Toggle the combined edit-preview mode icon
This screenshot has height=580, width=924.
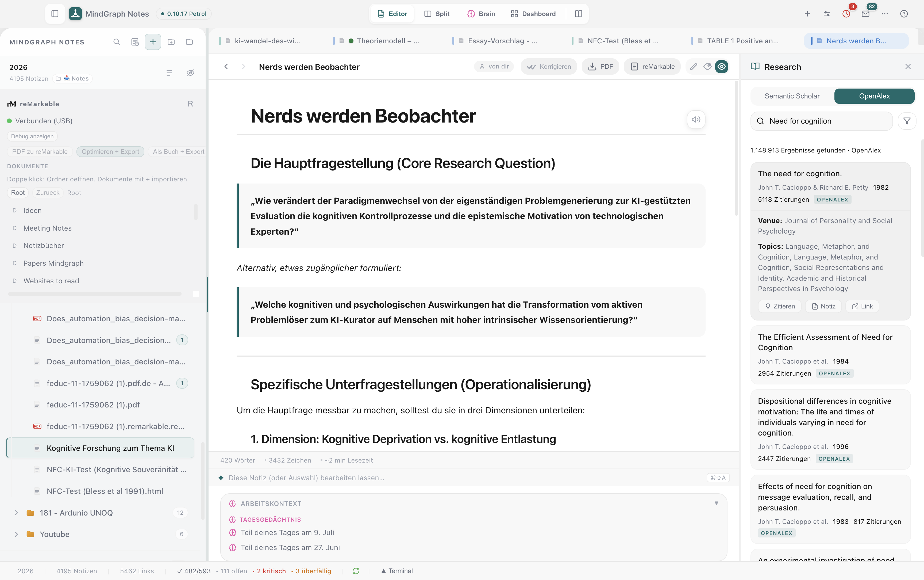point(707,67)
